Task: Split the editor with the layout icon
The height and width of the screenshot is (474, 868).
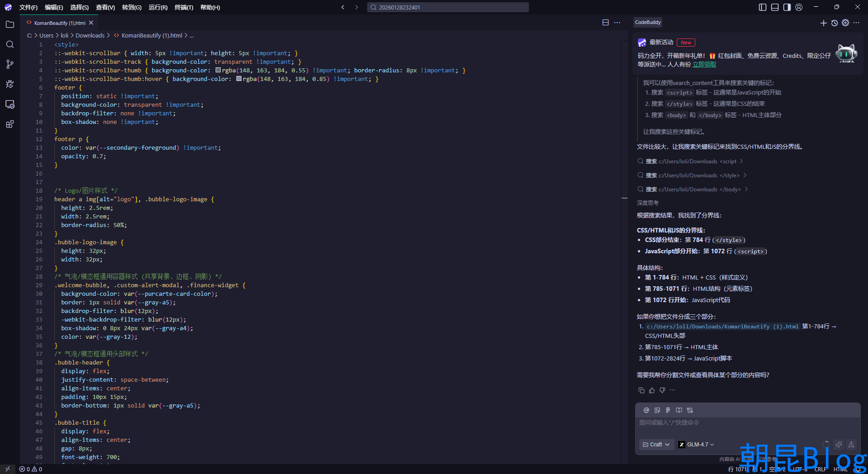Action: 605,23
